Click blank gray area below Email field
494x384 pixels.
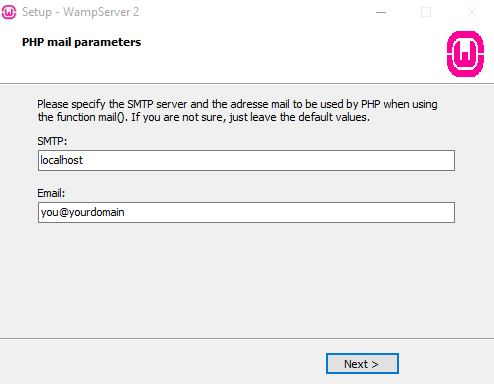(246, 280)
